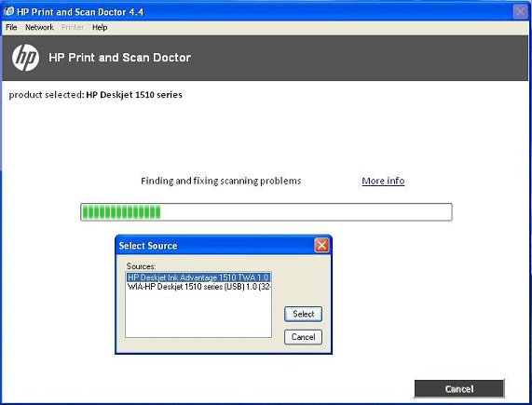Click the Select button in the dialog
This screenshot has height=405, width=532.
(303, 314)
